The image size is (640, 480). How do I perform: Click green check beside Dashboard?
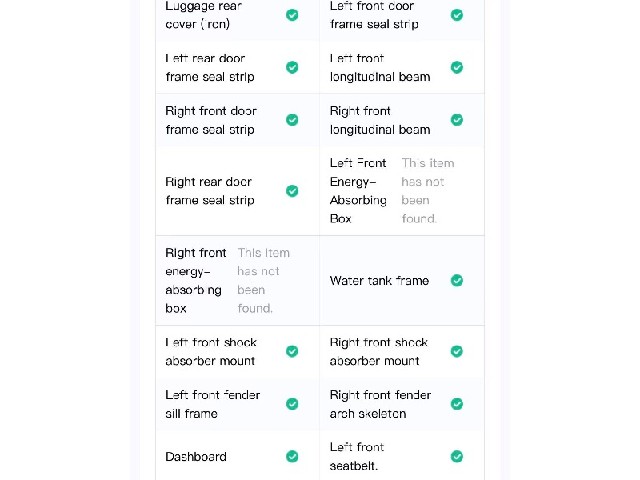[x=292, y=456]
